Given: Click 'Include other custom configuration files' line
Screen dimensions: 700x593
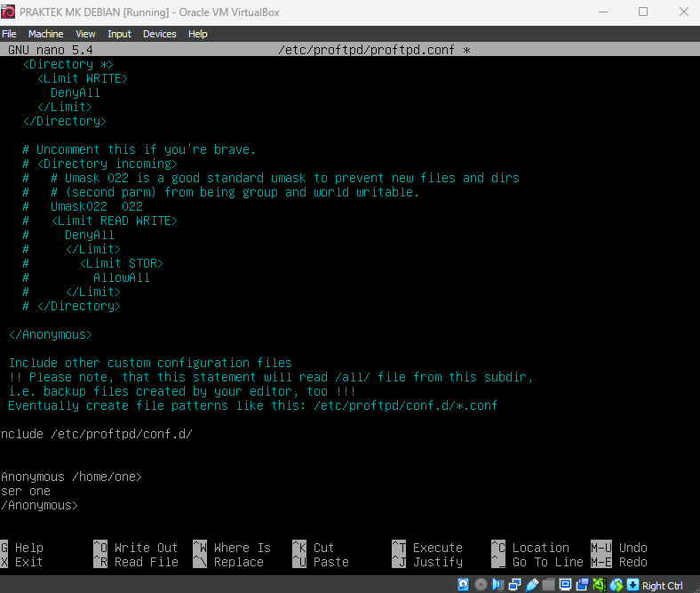Looking at the screenshot, I should pyautogui.click(x=150, y=363).
